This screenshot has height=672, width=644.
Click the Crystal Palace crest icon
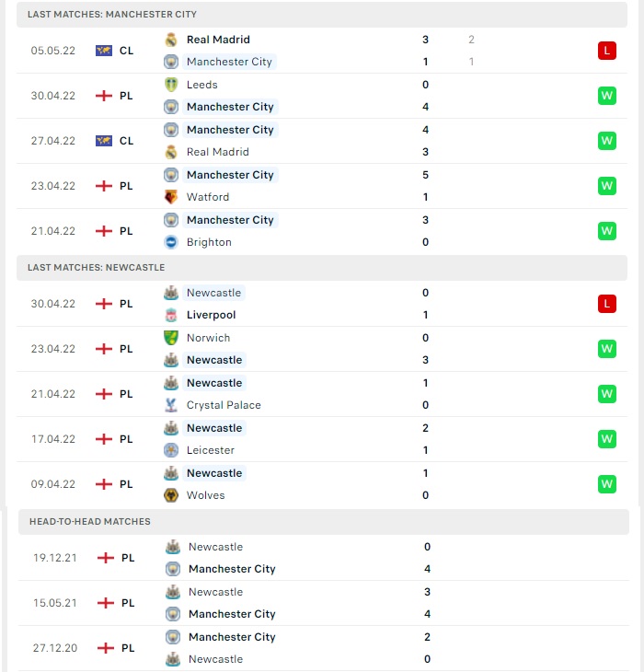tap(171, 405)
